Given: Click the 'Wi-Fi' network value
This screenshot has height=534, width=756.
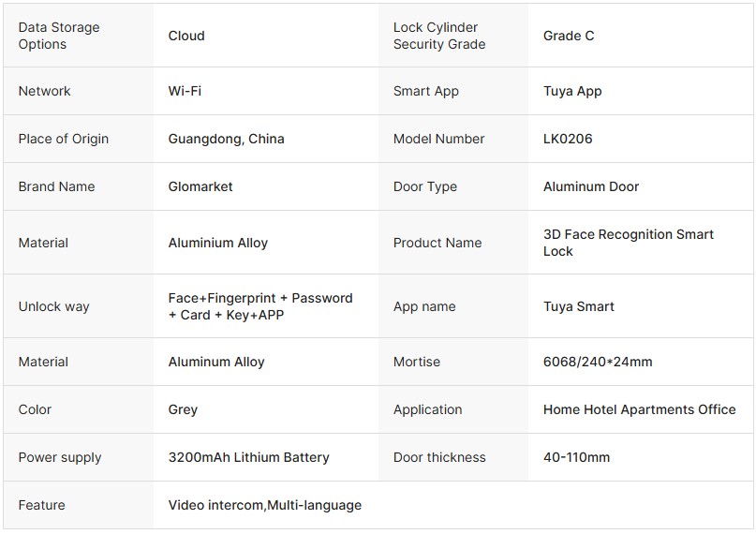Looking at the screenshot, I should [x=185, y=91].
